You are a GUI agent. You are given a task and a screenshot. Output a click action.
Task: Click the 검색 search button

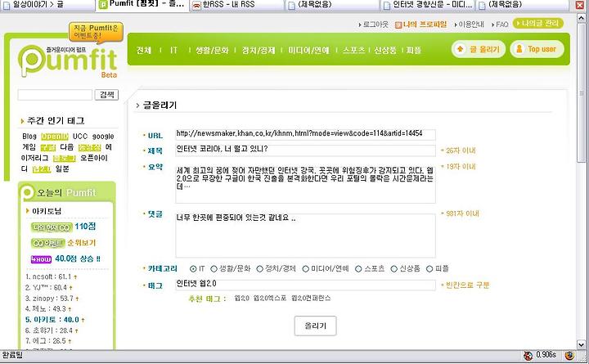106,95
